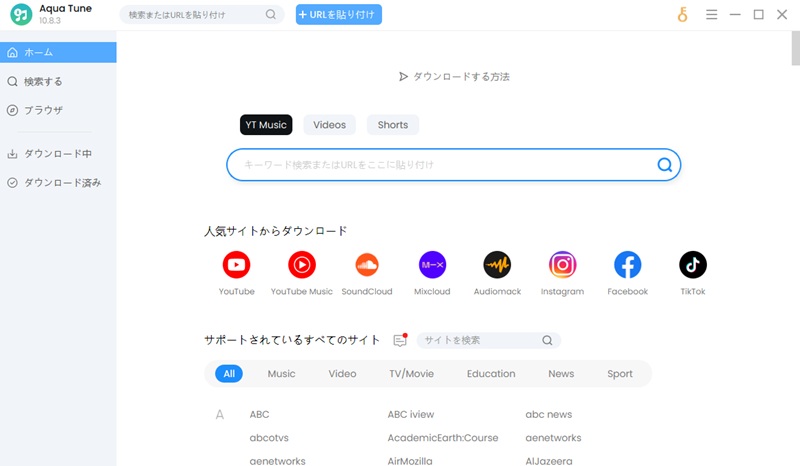The height and width of the screenshot is (466, 800).
Task: Click the search icon in the keyword search bar
Action: coord(664,164)
